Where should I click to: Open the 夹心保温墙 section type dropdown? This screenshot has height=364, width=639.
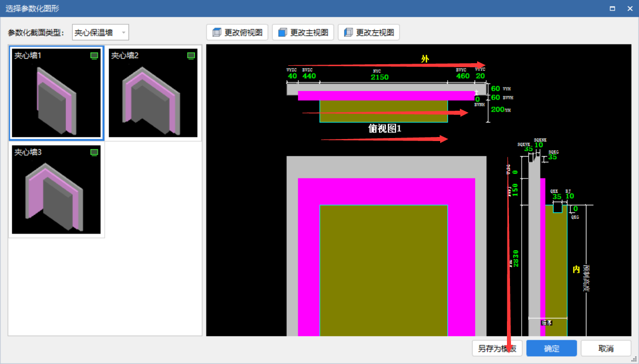pyautogui.click(x=101, y=32)
